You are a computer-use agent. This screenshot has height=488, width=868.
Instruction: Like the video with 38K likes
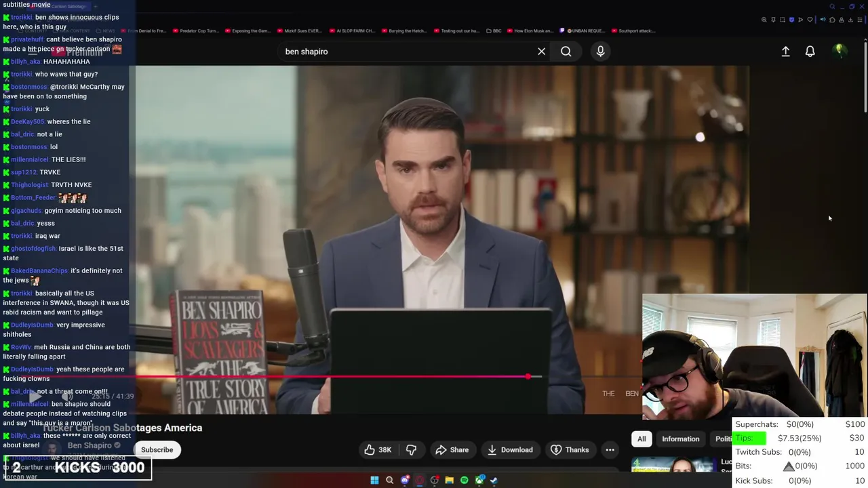pyautogui.click(x=378, y=449)
